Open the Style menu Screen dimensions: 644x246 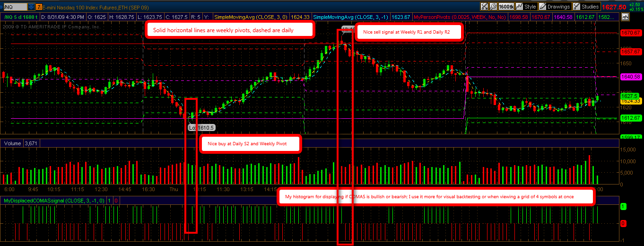(530, 7)
